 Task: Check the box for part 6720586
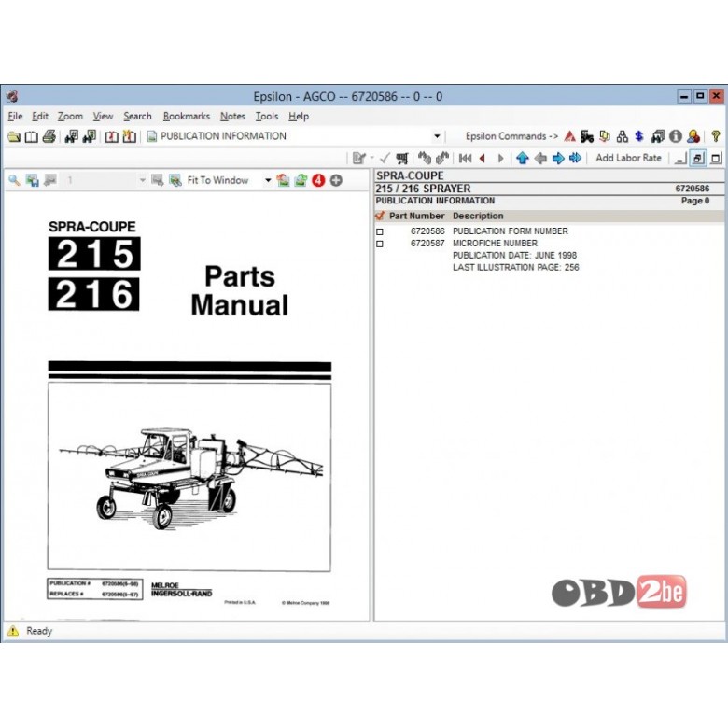coord(380,231)
